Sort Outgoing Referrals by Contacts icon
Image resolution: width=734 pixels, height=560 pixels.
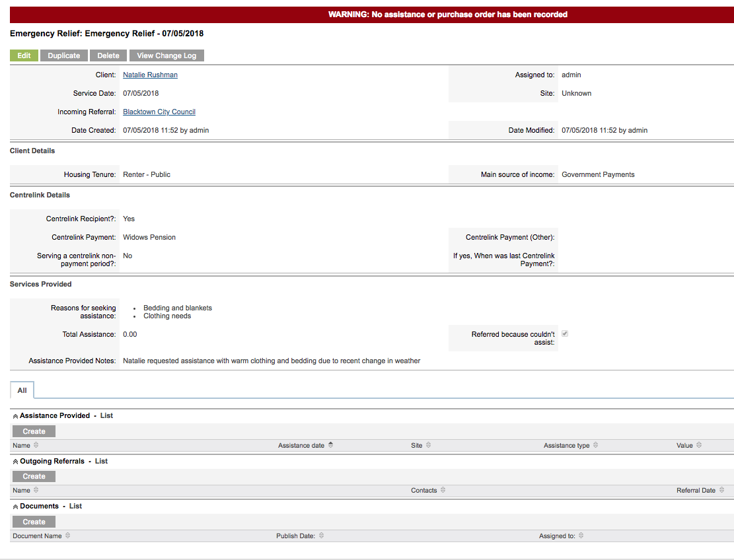tap(443, 490)
